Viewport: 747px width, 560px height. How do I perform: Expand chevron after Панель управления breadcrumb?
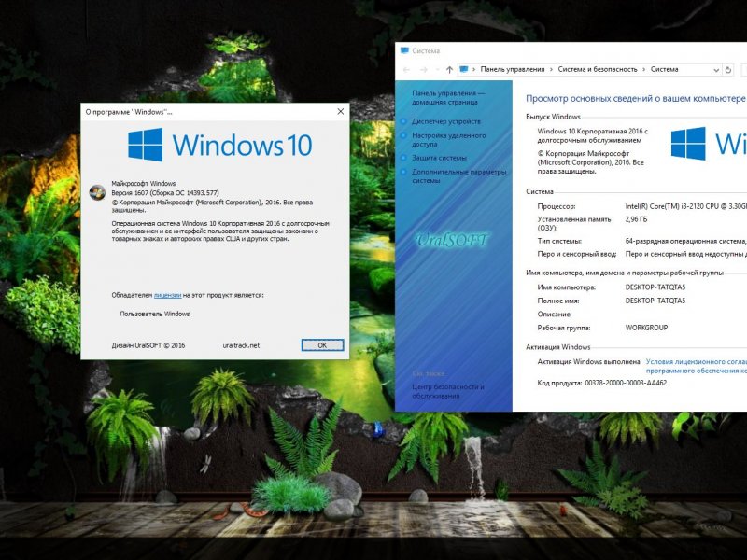pos(551,69)
